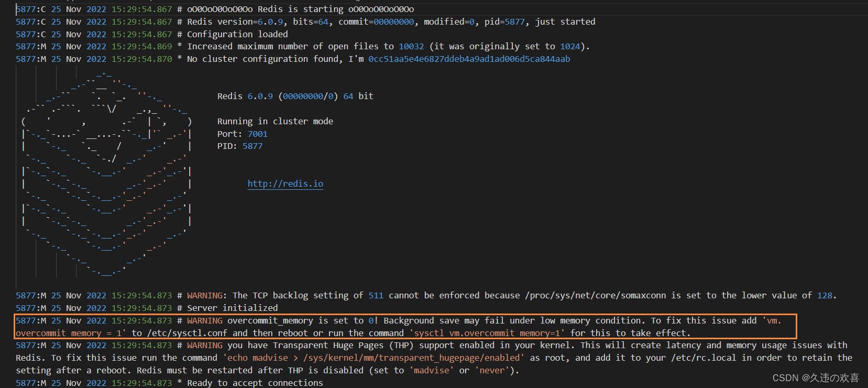The image size is (868, 388).
Task: Click the '/etc/rc.local' text
Action: tap(704, 358)
